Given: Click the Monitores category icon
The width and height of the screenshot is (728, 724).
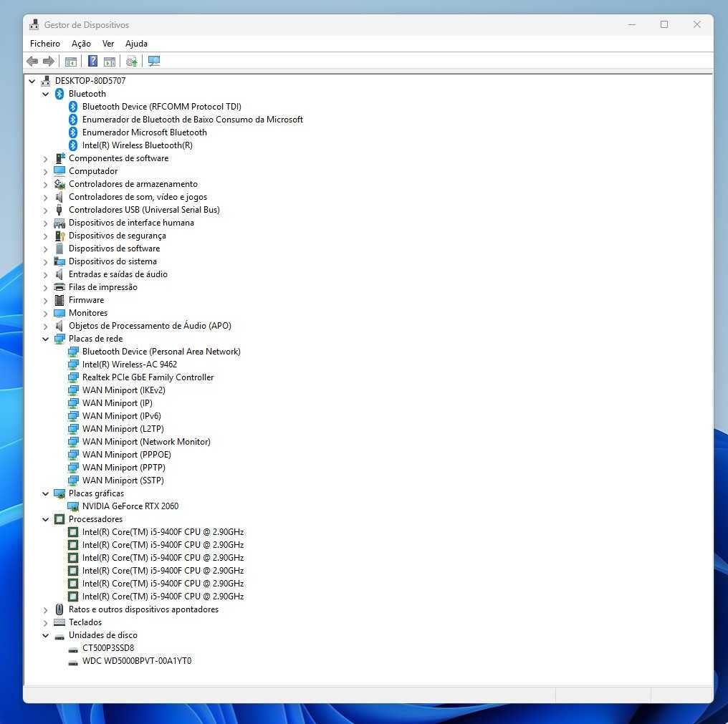Looking at the screenshot, I should click(x=59, y=313).
